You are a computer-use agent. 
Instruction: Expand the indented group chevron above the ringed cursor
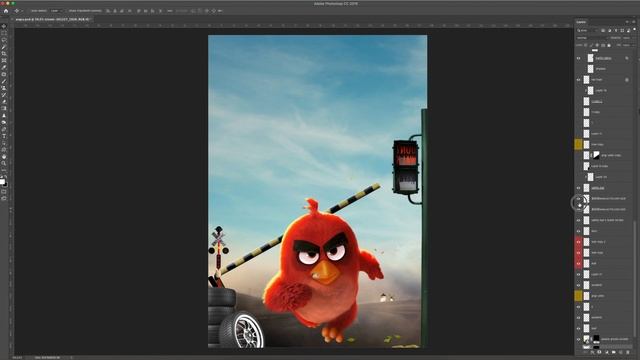coord(586,177)
